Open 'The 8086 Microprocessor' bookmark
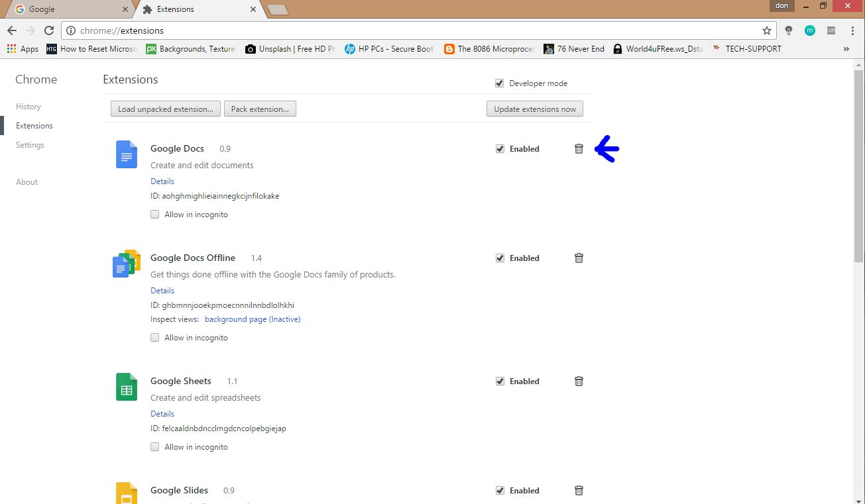Screen dimensions: 865x504 (489, 49)
